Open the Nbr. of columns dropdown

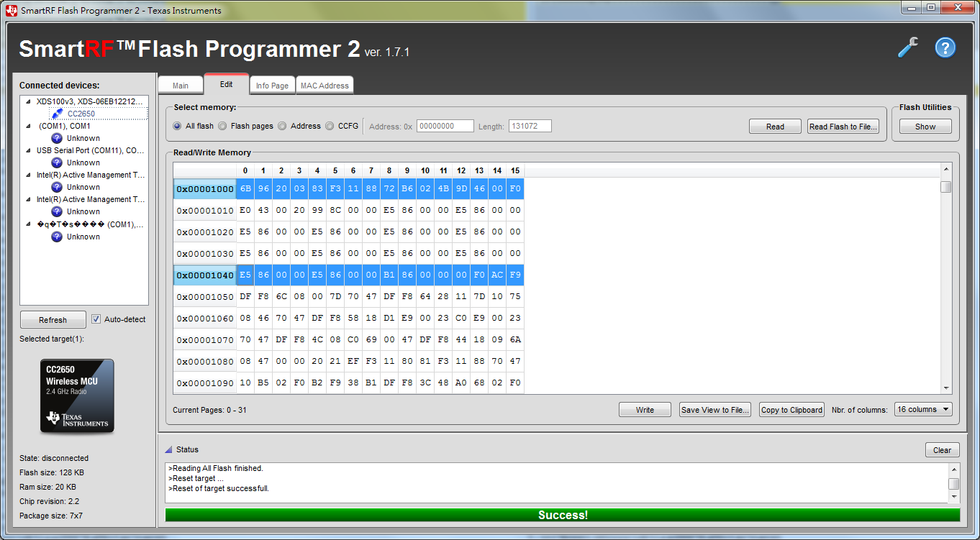(x=923, y=409)
